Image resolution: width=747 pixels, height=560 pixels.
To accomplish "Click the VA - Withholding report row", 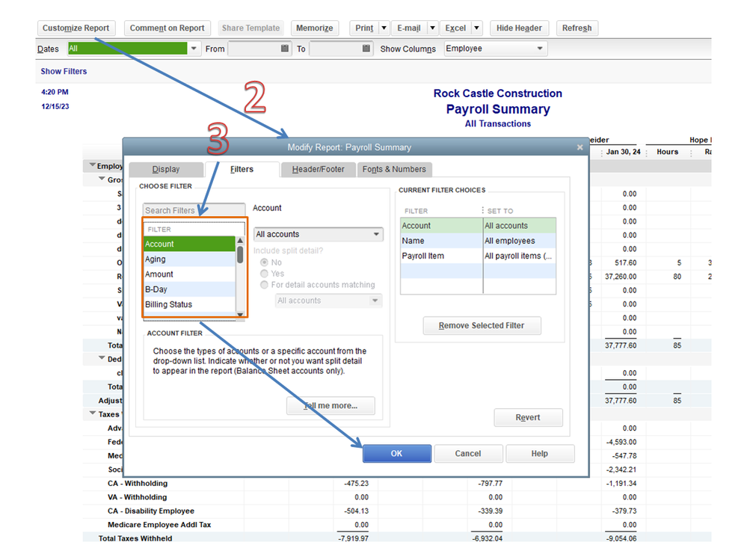I will 137,497.
